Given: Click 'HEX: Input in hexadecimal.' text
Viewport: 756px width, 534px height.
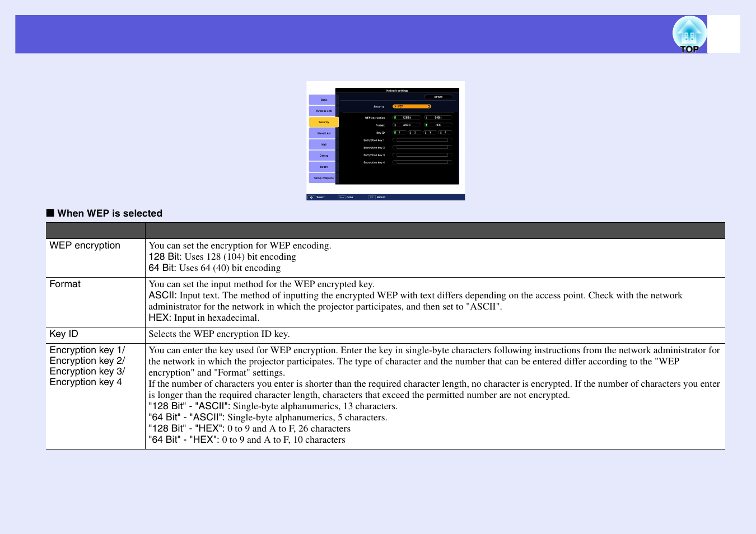Looking at the screenshot, I should point(204,317).
